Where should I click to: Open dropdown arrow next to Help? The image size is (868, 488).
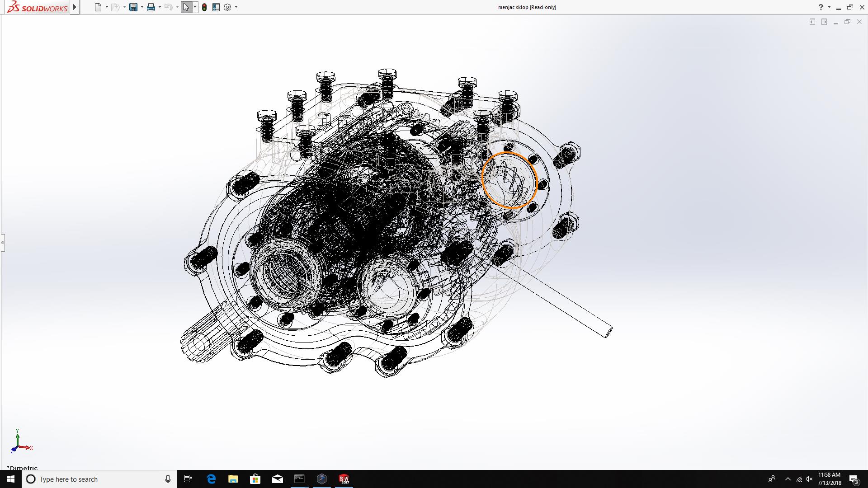(x=829, y=7)
